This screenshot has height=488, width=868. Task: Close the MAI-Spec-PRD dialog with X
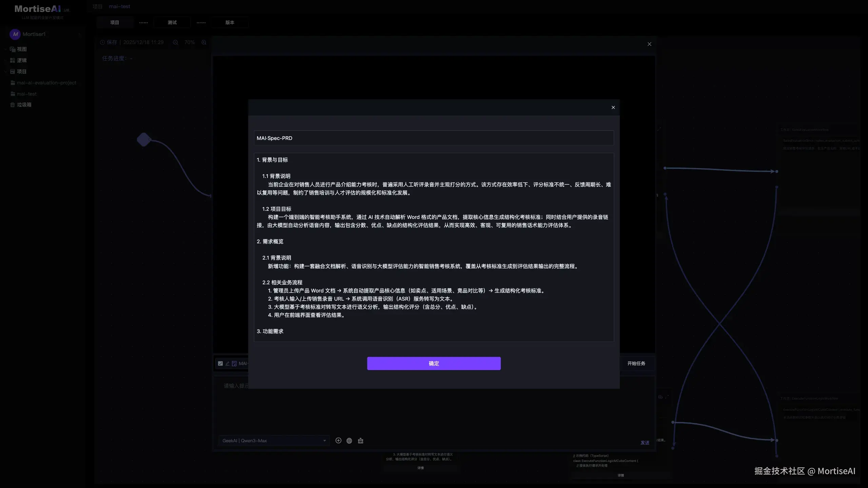[613, 107]
